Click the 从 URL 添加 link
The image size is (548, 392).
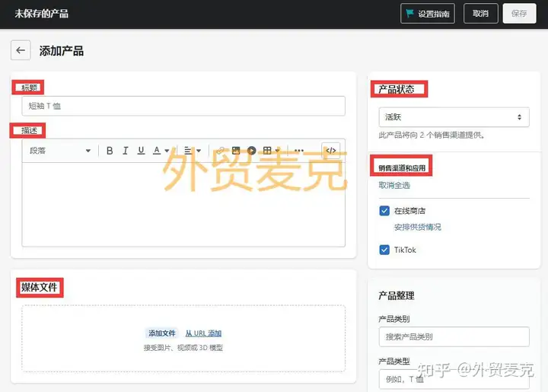coord(203,333)
